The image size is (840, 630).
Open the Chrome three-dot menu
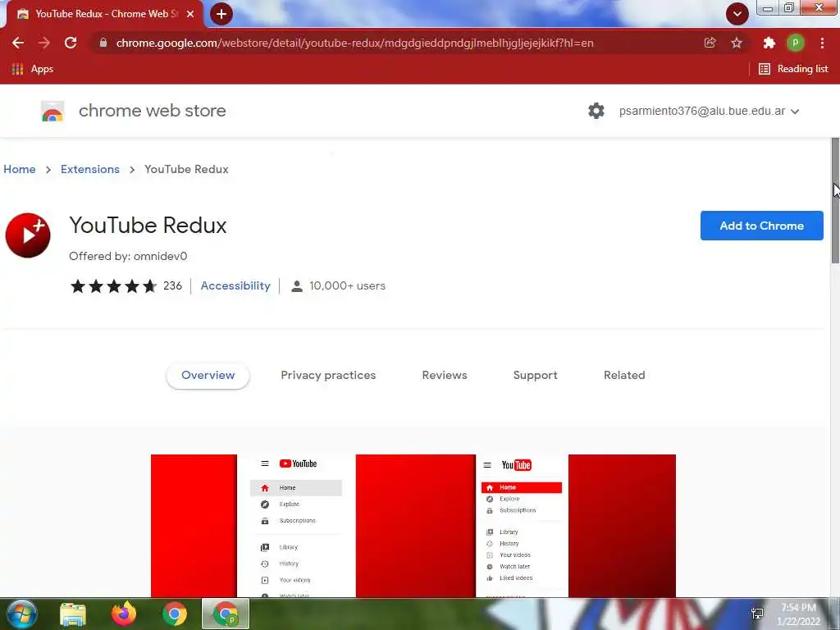click(x=822, y=43)
